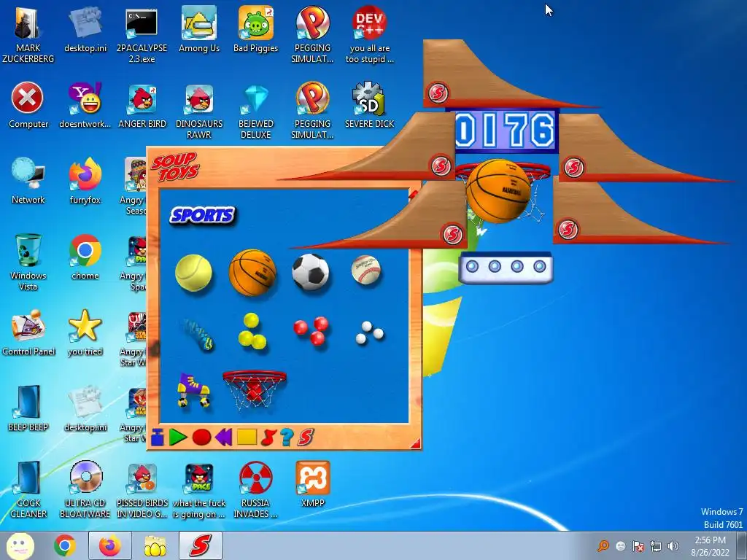Click the red circle record button
This screenshot has height=560, width=747.
(x=201, y=437)
